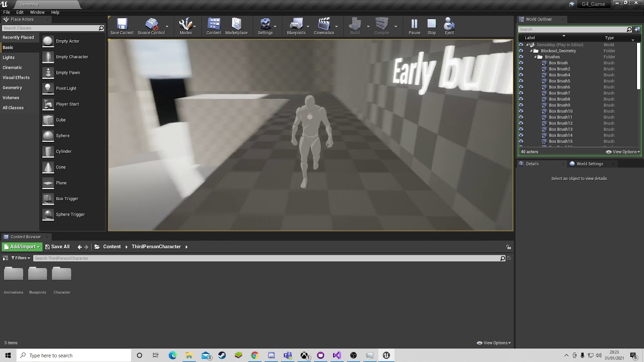The width and height of the screenshot is (644, 362).
Task: Toggle visibility of Box Brush12
Action: point(521,123)
